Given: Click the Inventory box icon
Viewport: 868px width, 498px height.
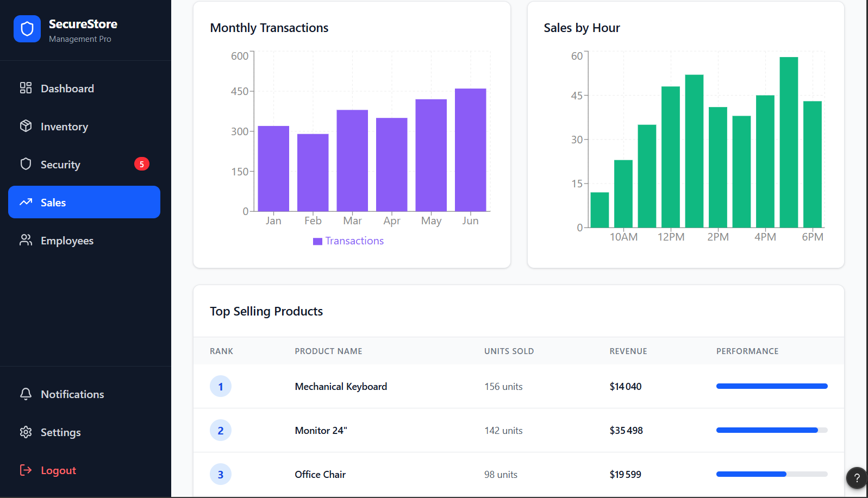Looking at the screenshot, I should tap(26, 126).
